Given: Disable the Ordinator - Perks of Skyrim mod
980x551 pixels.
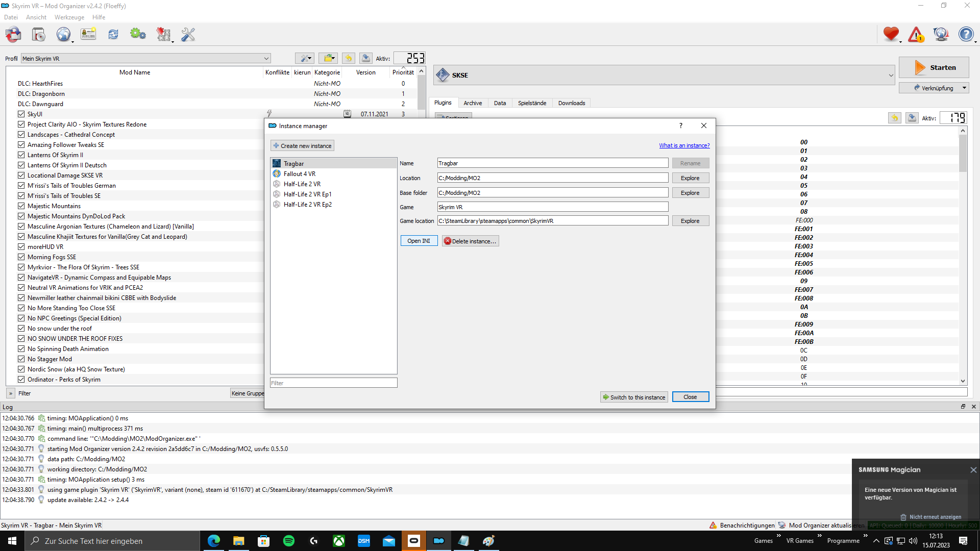Looking at the screenshot, I should (21, 380).
